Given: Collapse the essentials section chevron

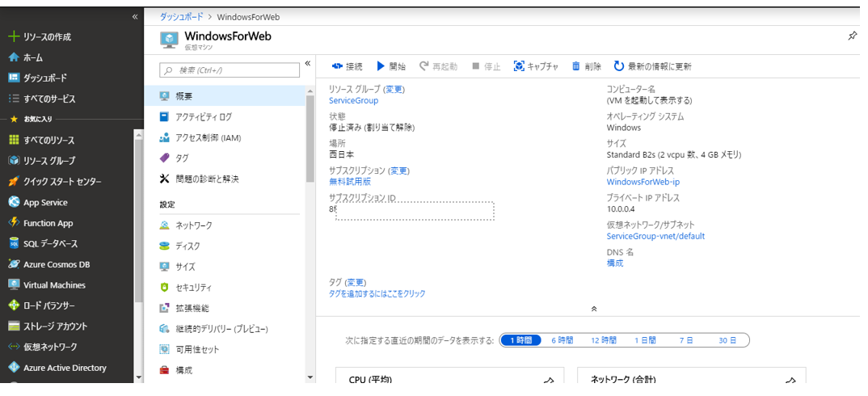Looking at the screenshot, I should 594,309.
